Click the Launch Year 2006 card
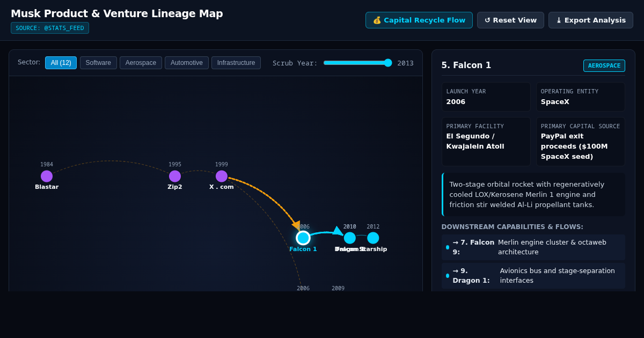 click(x=486, y=97)
